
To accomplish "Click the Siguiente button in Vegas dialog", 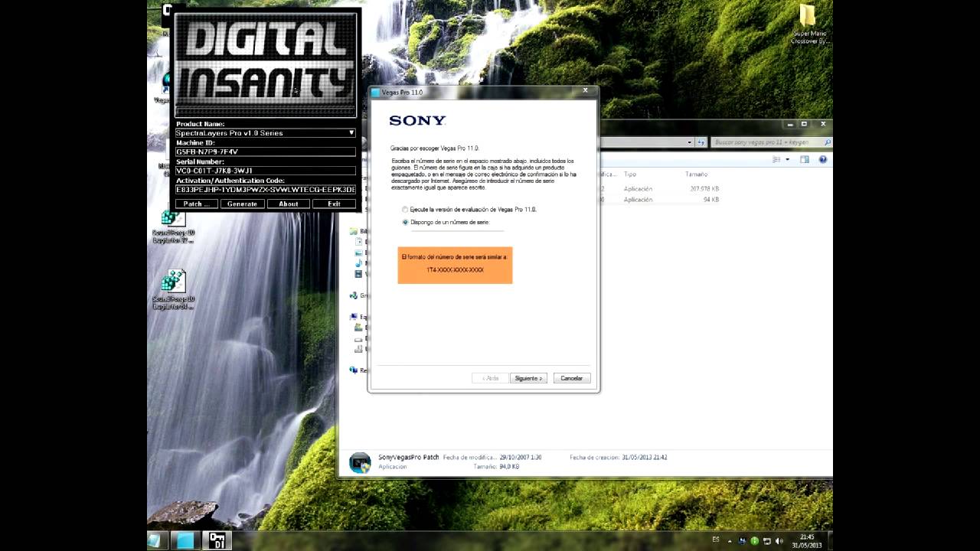I will pos(528,378).
